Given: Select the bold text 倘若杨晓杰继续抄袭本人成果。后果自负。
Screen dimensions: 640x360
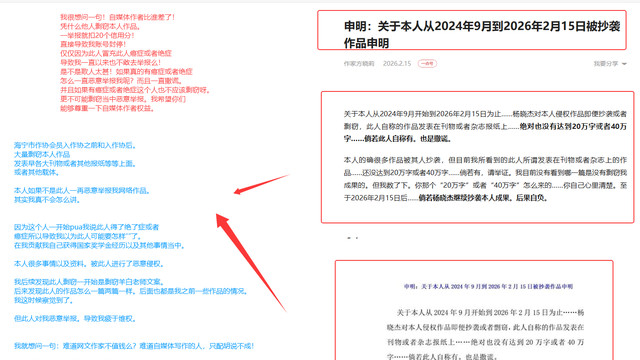Looking at the screenshot, I should pyautogui.click(x=483, y=198).
